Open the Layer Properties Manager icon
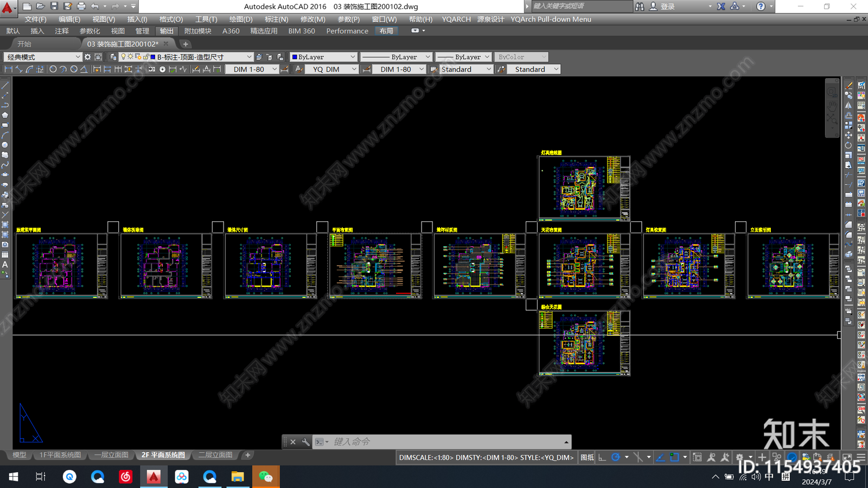The image size is (868, 488). (x=113, y=57)
